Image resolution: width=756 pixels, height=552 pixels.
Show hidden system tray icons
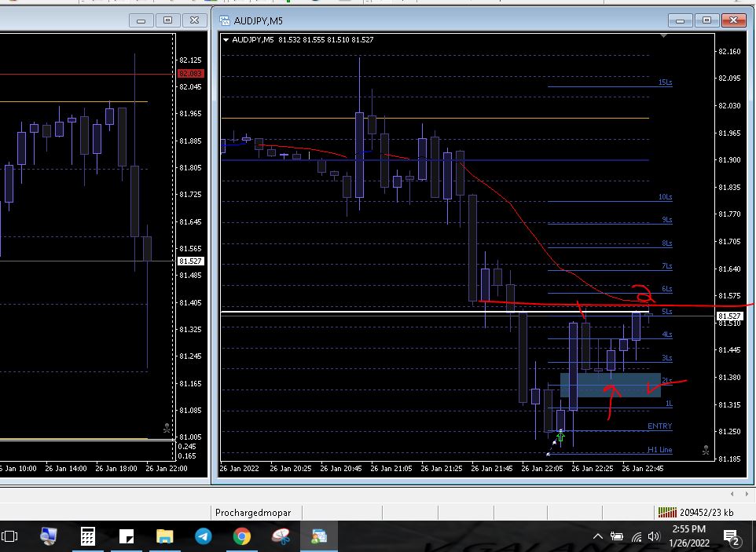pos(598,537)
